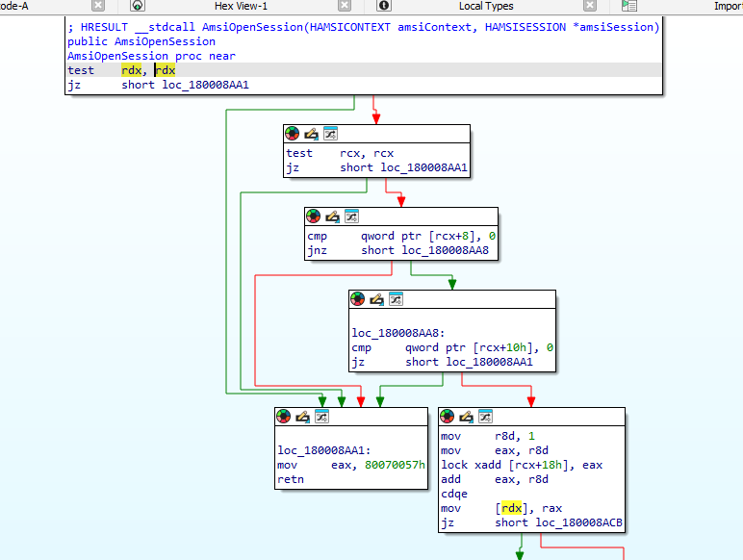Click the pencil icon on loc_180008AA8 node
Screen dimensions: 743x560
(x=376, y=299)
